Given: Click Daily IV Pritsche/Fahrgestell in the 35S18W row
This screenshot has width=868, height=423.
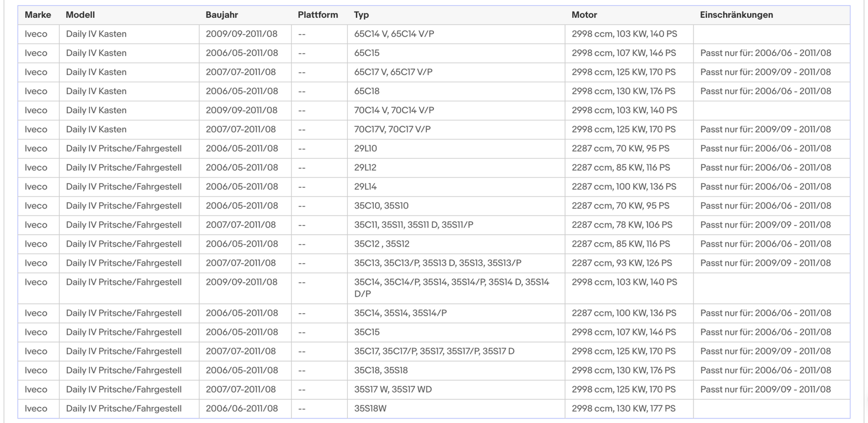Looking at the screenshot, I should pos(124,409).
